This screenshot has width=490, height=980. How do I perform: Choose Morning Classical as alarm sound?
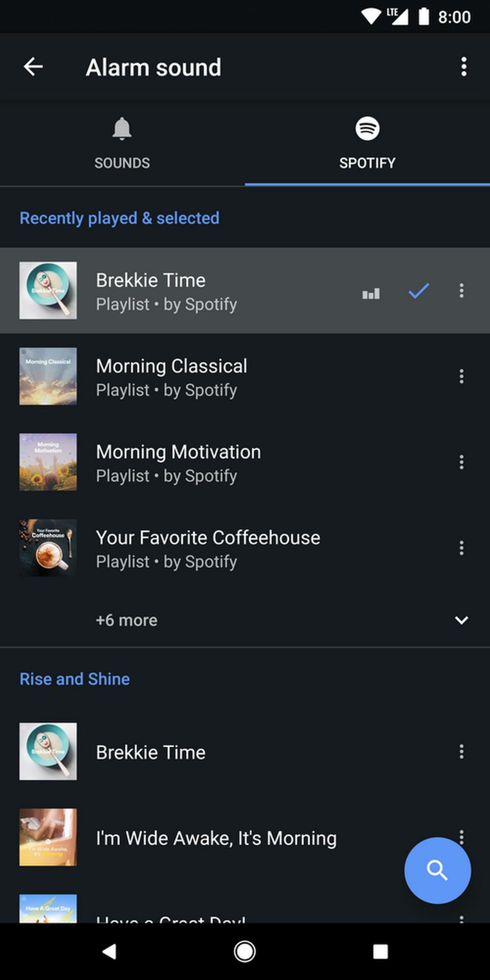pos(171,376)
